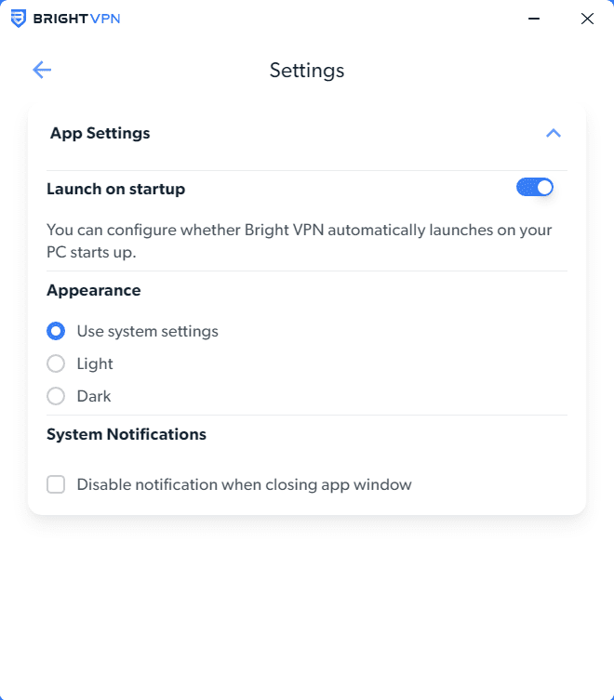Turn off the Launch on startup switch
The width and height of the screenshot is (614, 700).
[x=535, y=188]
